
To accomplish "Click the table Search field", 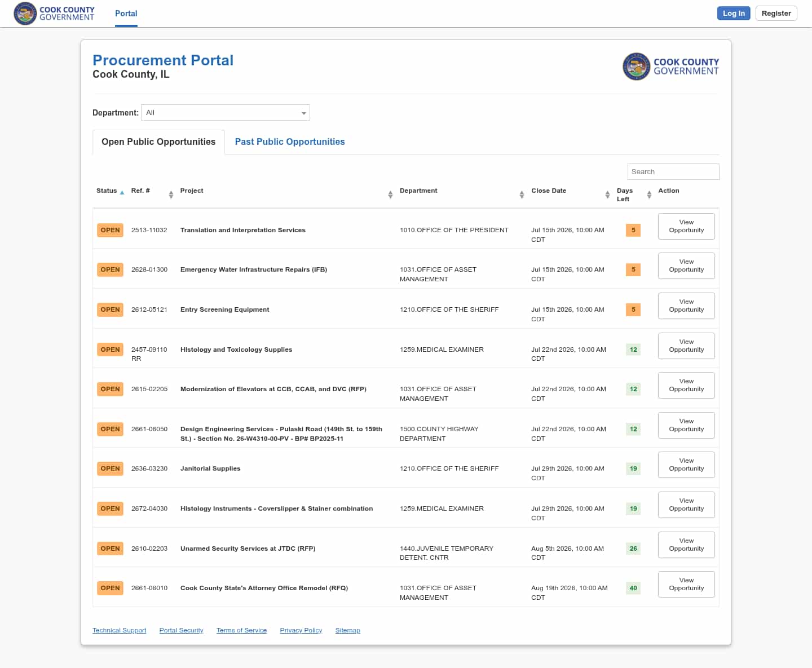I will (x=673, y=172).
